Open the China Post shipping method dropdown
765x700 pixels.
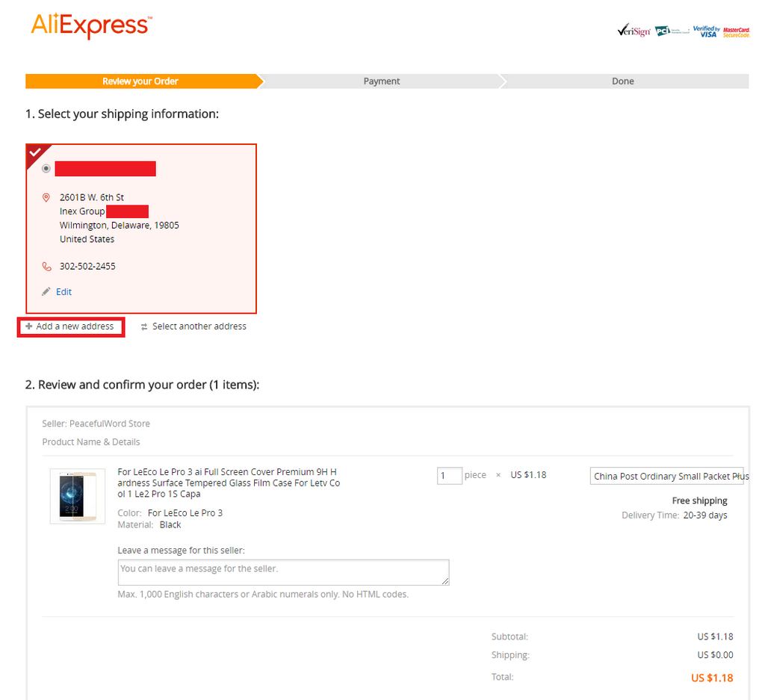point(666,477)
